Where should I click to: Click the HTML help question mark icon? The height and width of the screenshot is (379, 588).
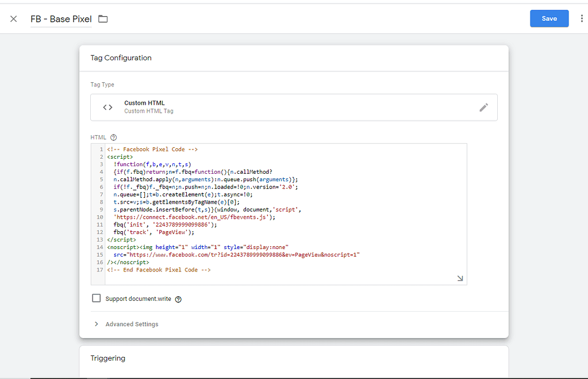[114, 137]
